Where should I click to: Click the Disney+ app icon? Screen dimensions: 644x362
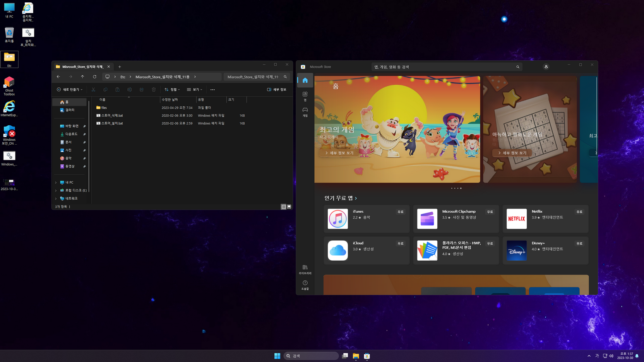[516, 251]
